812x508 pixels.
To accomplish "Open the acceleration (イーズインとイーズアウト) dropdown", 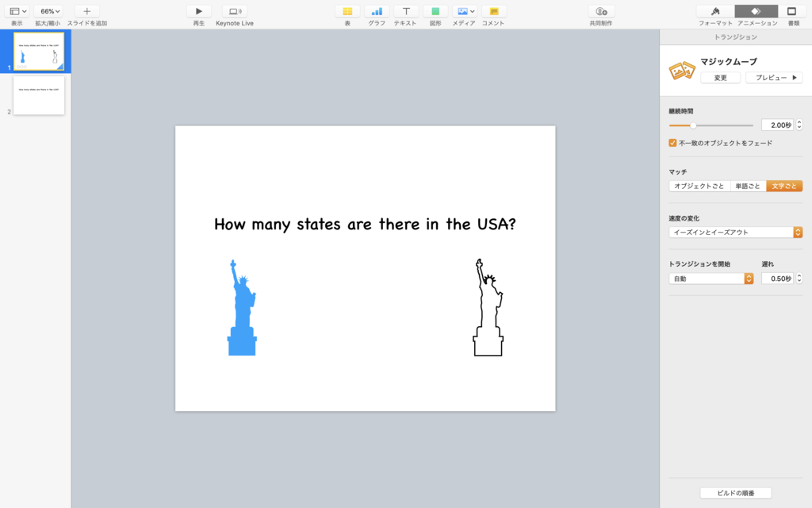I will coord(735,233).
